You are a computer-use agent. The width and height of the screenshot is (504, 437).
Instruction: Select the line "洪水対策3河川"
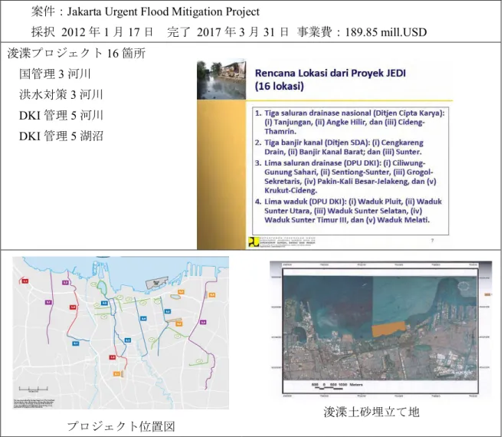pos(61,94)
